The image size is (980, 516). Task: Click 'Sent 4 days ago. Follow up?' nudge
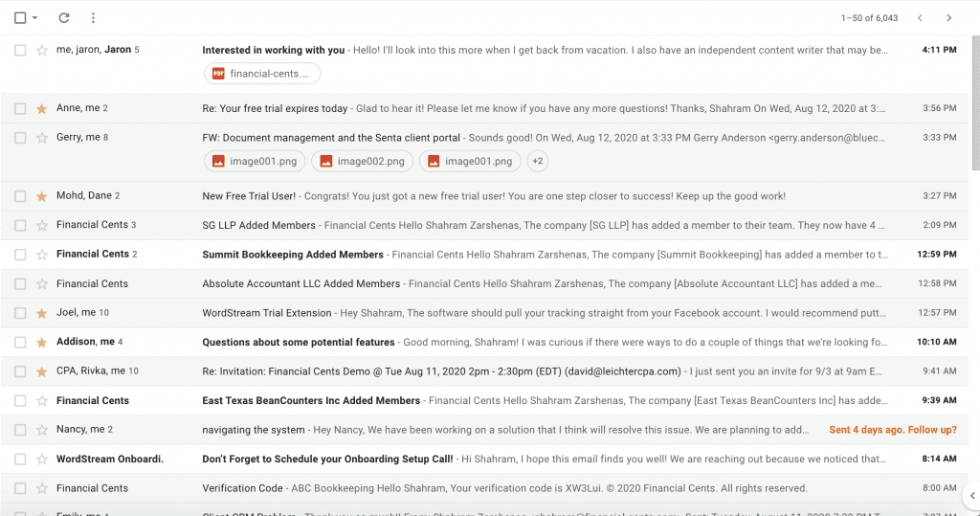[x=893, y=430]
